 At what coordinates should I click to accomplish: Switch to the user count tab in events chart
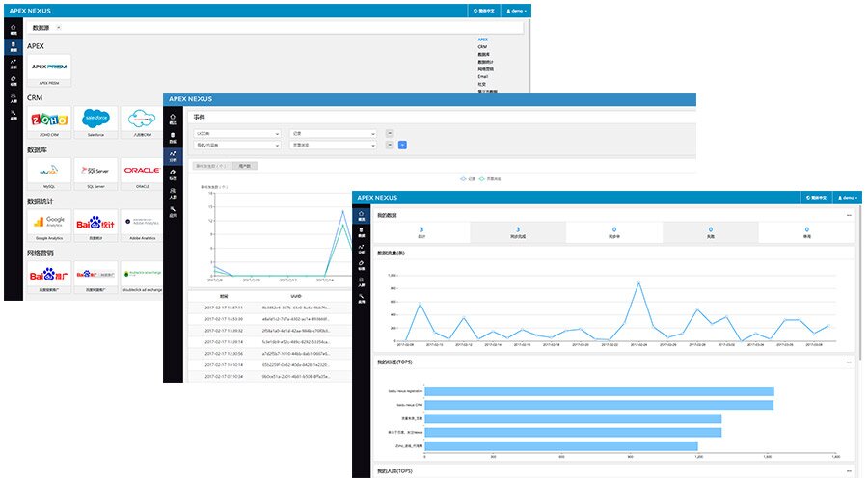(245, 166)
